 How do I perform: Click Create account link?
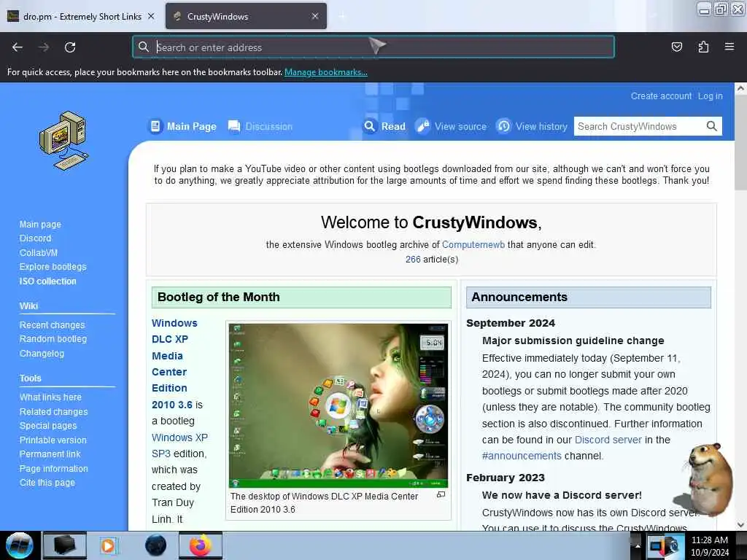pyautogui.click(x=661, y=96)
